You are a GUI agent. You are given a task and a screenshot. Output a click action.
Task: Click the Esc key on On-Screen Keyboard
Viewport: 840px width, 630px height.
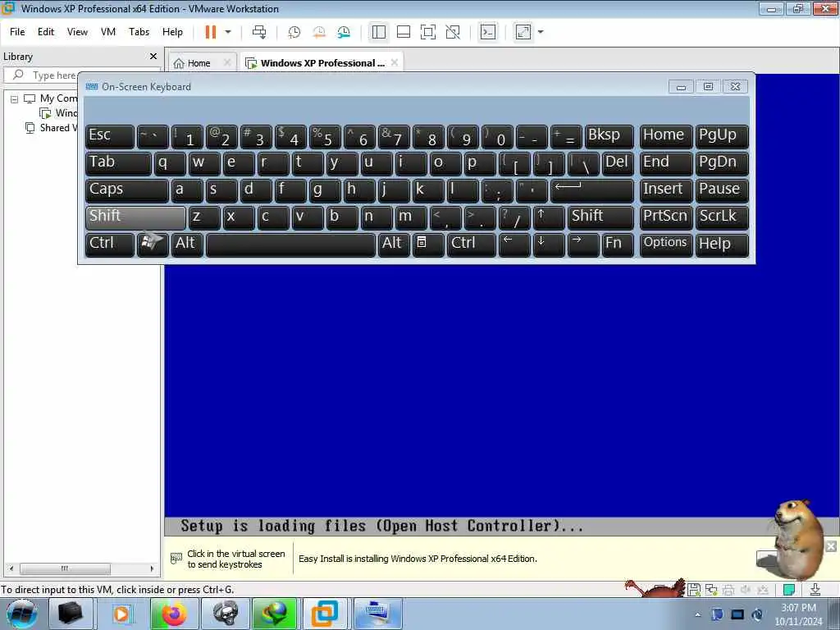pyautogui.click(x=109, y=137)
